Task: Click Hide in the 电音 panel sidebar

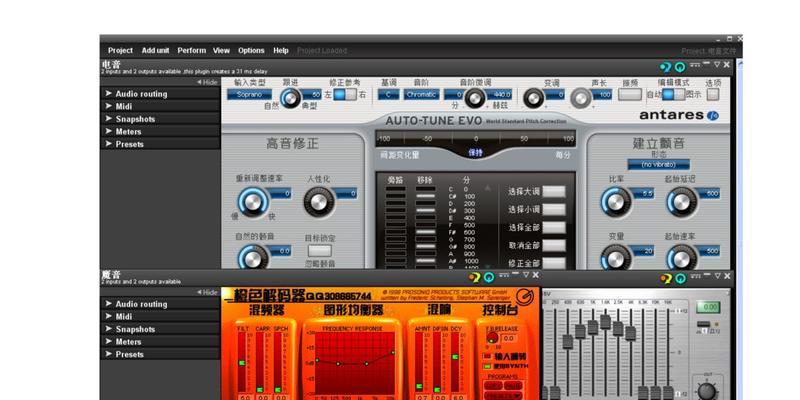Action: (208, 82)
